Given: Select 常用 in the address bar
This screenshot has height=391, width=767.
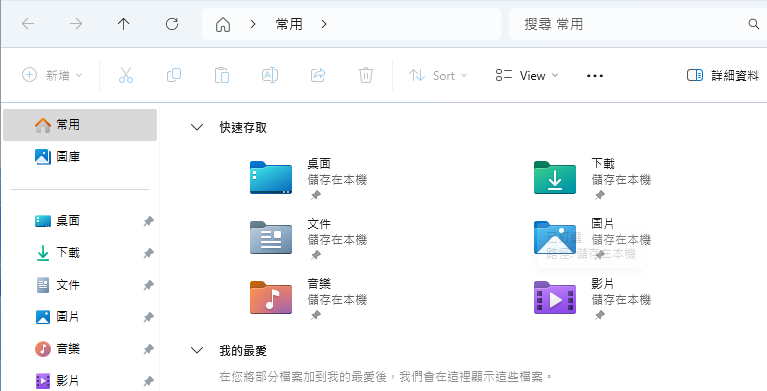Looking at the screenshot, I should pos(289,24).
